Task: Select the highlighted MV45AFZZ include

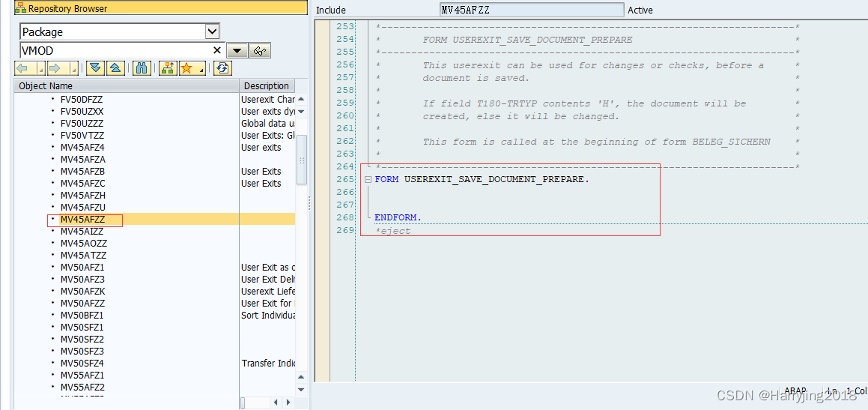Action: [82, 220]
